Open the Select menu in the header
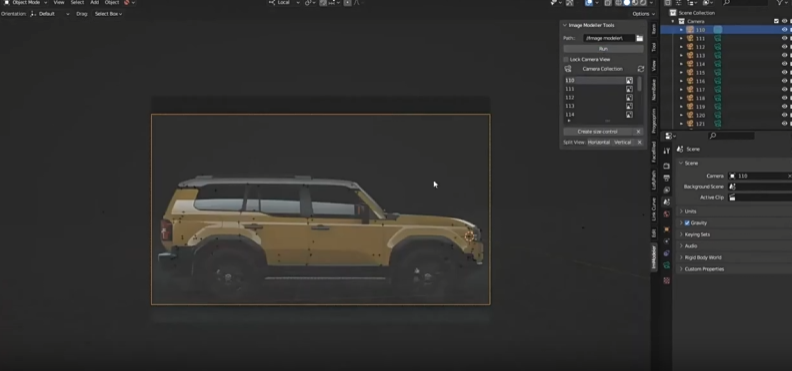This screenshot has width=792, height=371. pos(77,3)
